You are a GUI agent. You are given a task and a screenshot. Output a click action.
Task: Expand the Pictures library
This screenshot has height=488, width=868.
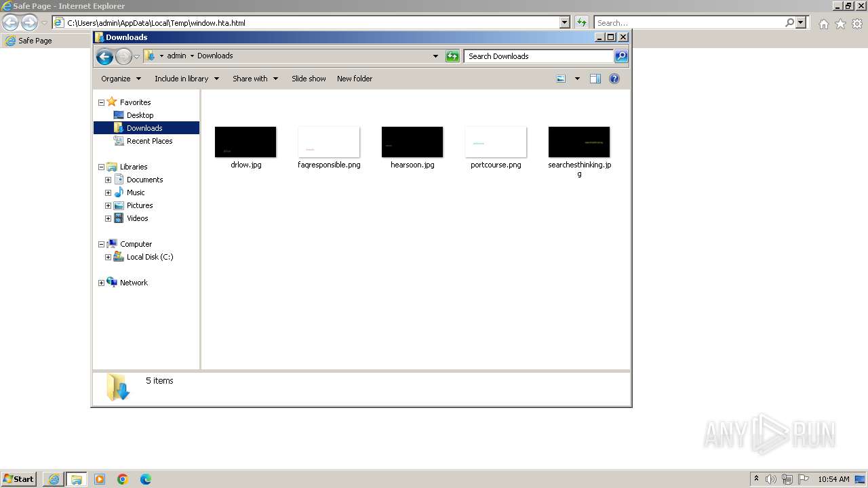pyautogui.click(x=108, y=205)
